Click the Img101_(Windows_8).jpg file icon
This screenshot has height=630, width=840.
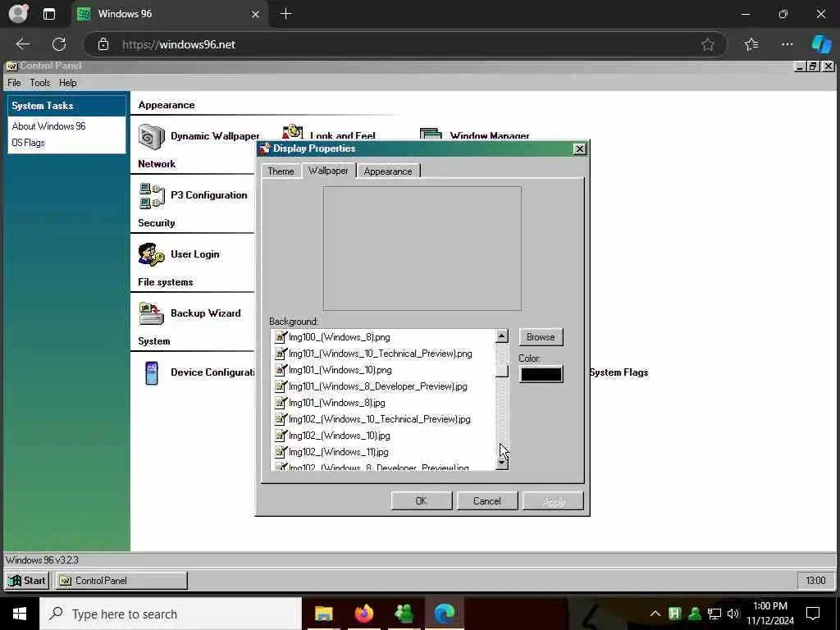pos(281,402)
